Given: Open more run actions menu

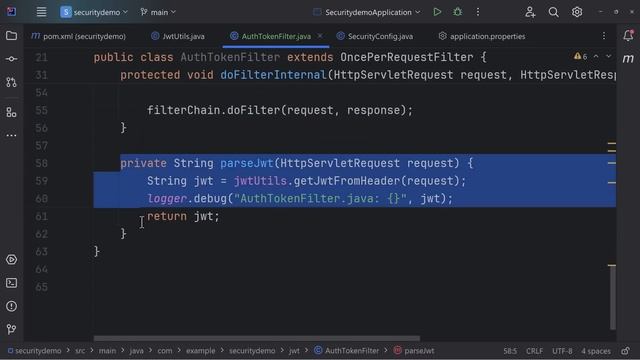Looking at the screenshot, I should [x=478, y=12].
